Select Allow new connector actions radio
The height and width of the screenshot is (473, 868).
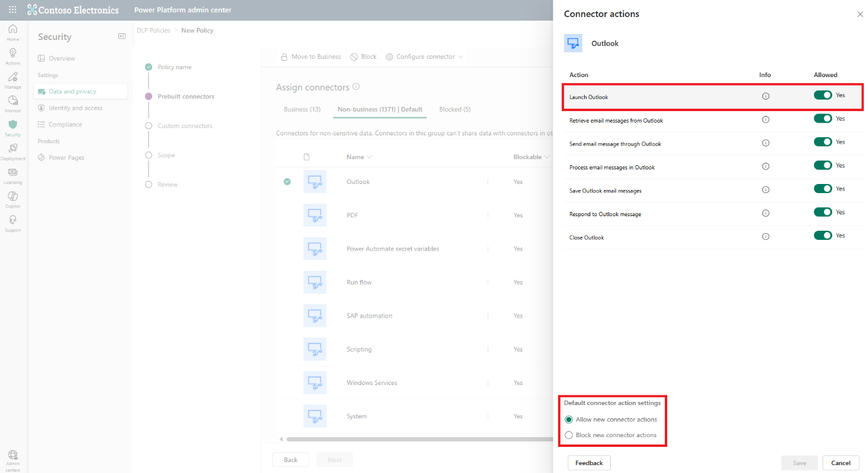pos(568,420)
